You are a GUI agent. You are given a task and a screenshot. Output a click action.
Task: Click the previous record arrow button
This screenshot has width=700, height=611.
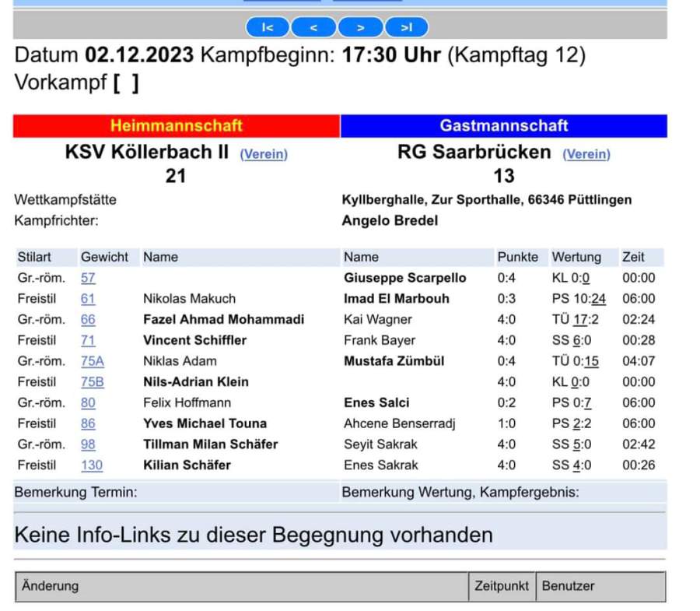pos(313,28)
